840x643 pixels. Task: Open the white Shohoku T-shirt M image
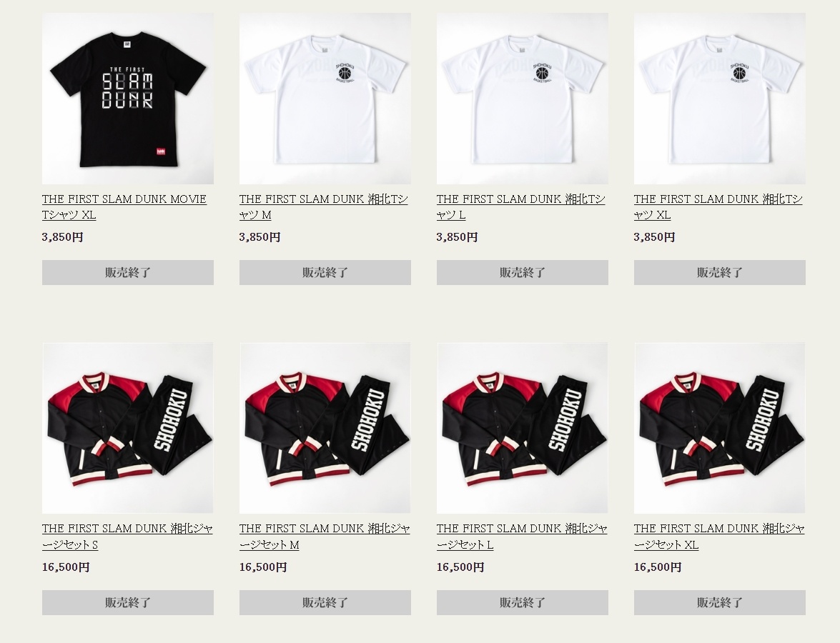coord(325,99)
